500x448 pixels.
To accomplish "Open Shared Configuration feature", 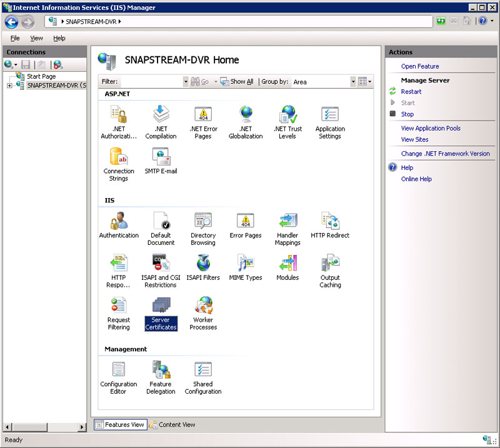I will (x=203, y=378).
